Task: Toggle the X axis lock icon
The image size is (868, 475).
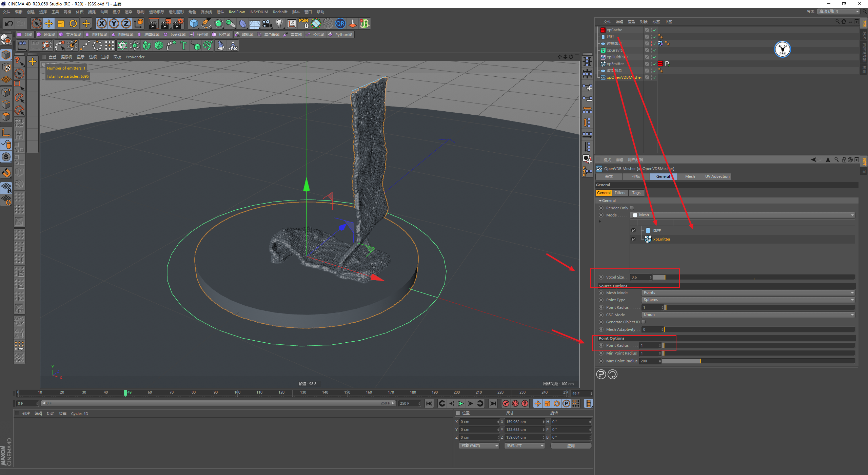Action: point(101,23)
